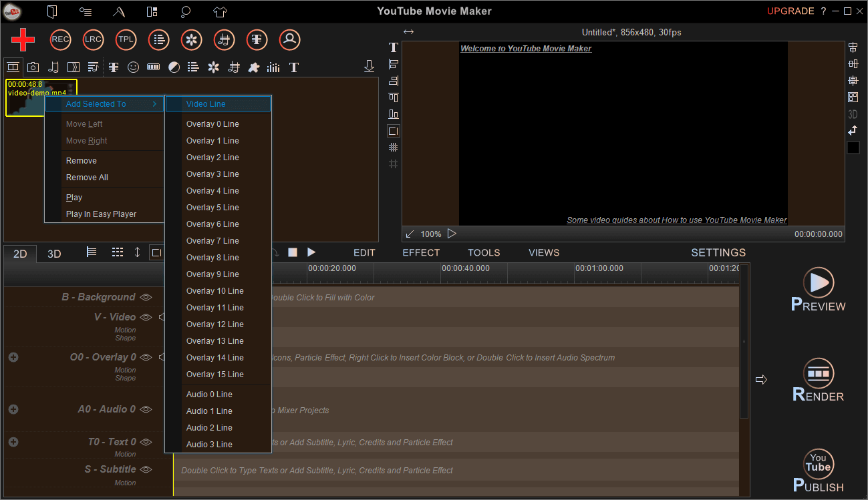Click the text T tool left of preview
868x500 pixels.
[x=394, y=47]
